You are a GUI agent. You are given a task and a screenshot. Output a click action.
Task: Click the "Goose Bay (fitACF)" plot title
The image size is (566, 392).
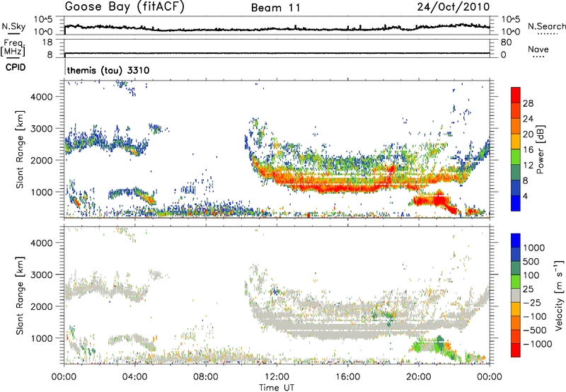(125, 7)
